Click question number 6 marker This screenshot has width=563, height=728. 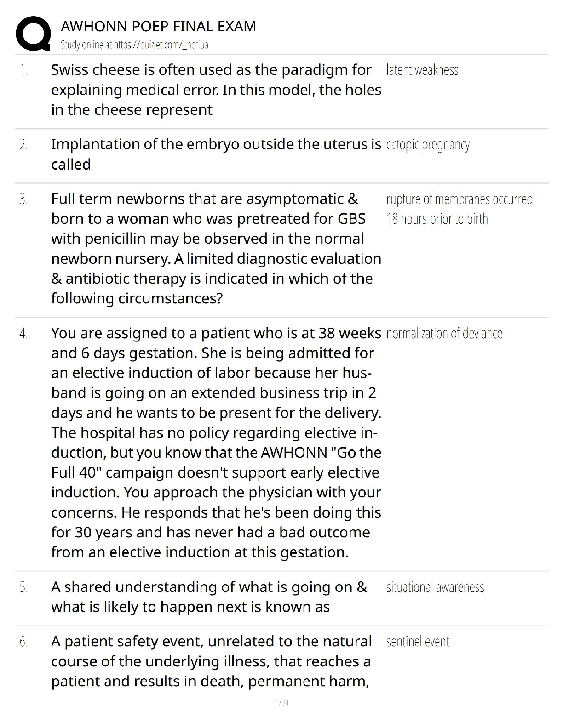[24, 642]
